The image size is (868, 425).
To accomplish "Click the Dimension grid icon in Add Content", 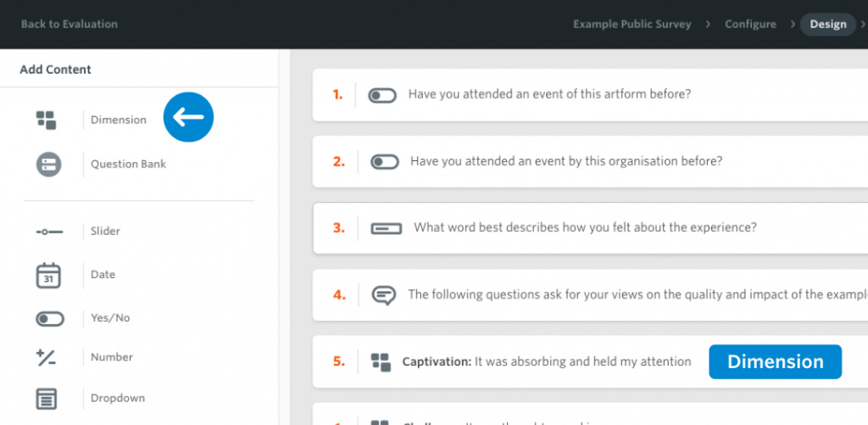I will (x=47, y=120).
